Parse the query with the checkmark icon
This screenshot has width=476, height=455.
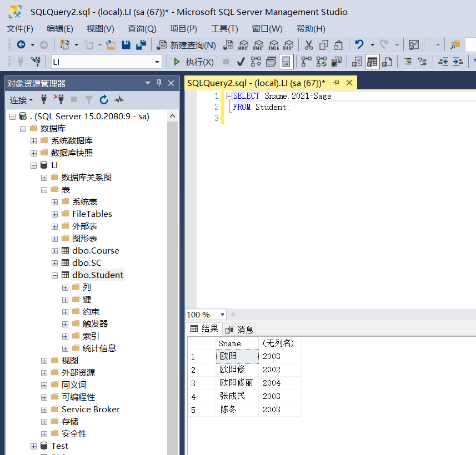(x=240, y=62)
